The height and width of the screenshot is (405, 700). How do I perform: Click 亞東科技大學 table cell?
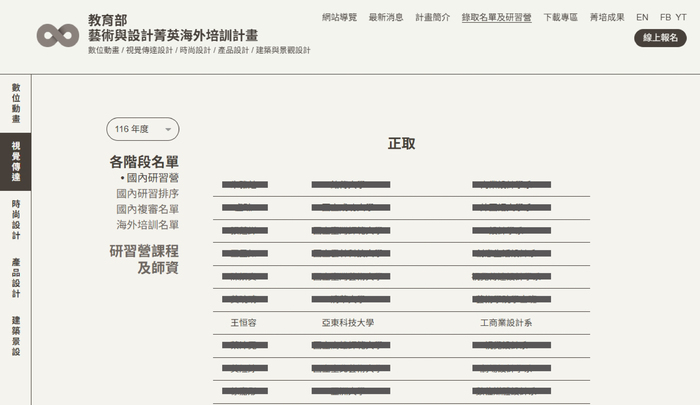[x=348, y=322]
